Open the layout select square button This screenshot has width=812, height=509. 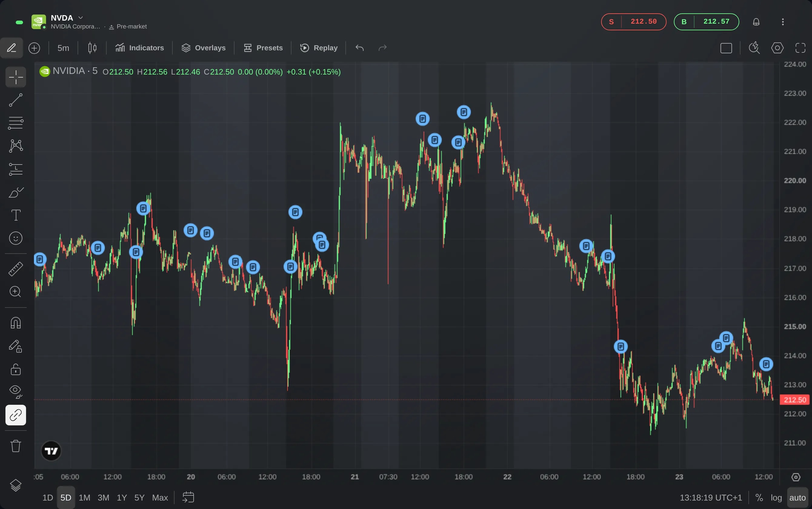[x=726, y=48]
